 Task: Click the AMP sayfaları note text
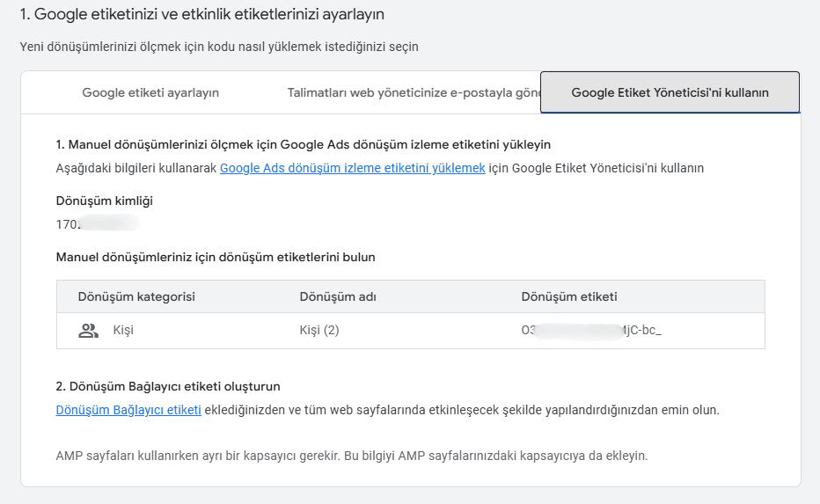(352, 456)
